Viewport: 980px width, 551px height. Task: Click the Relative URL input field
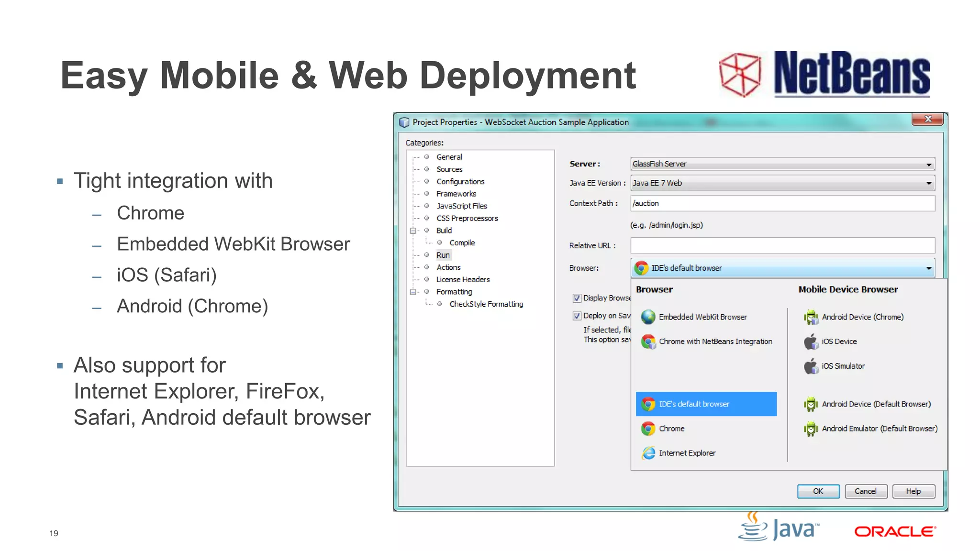pyautogui.click(x=783, y=245)
